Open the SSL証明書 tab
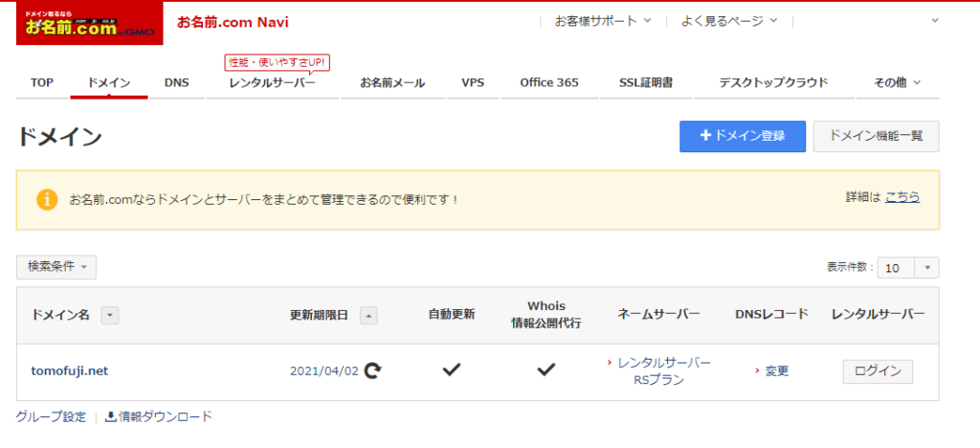This screenshot has width=980, height=448. (x=646, y=82)
